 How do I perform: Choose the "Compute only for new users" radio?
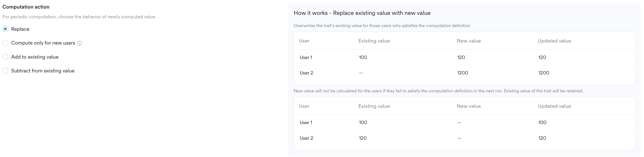pos(5,43)
